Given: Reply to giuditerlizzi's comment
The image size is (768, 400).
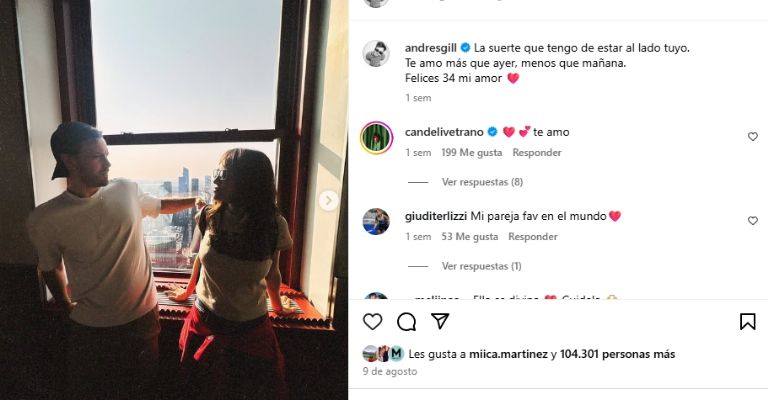Looking at the screenshot, I should tap(533, 237).
